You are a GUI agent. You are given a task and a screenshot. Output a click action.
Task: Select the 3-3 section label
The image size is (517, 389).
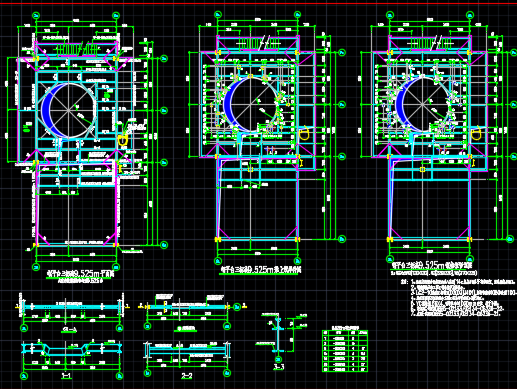[x=279, y=367]
